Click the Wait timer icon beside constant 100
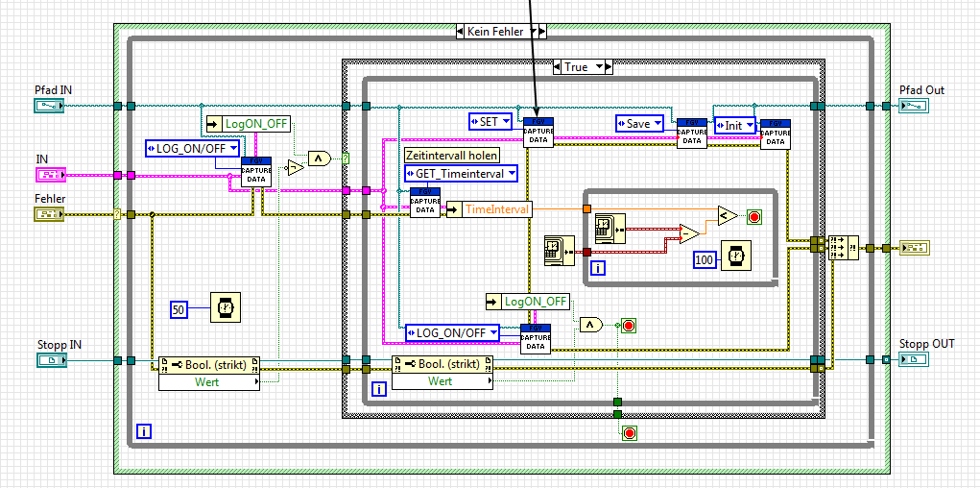Screen dimensions: 980x488 coord(735,256)
